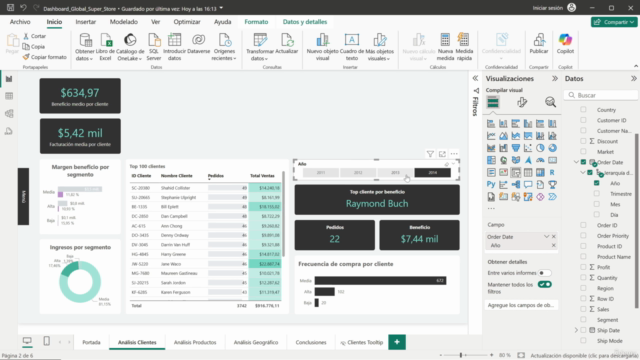The image size is (640, 360).
Task: Create a Nueva medida
Action: pyautogui.click(x=445, y=47)
